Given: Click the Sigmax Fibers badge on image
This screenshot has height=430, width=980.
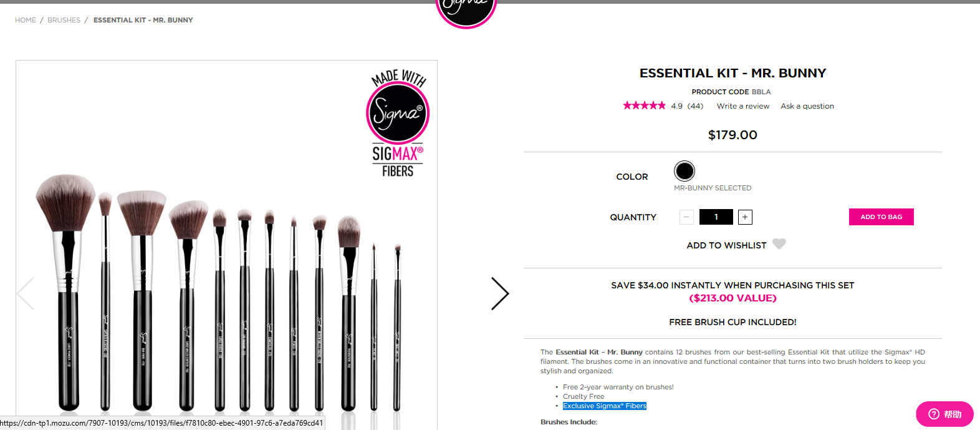Looking at the screenshot, I should 398,124.
